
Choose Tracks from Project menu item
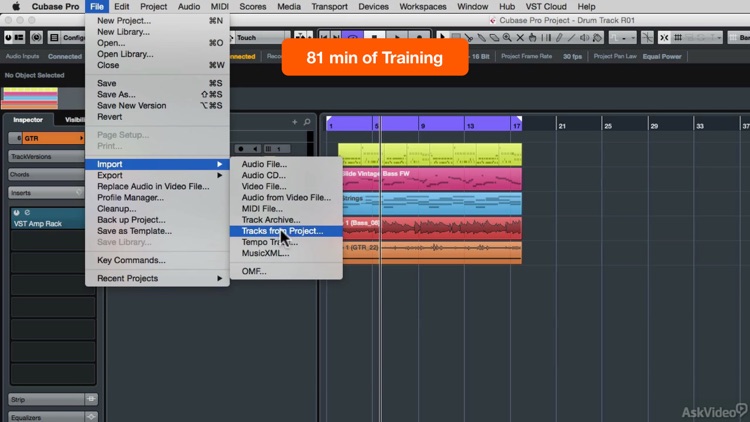pos(286,231)
